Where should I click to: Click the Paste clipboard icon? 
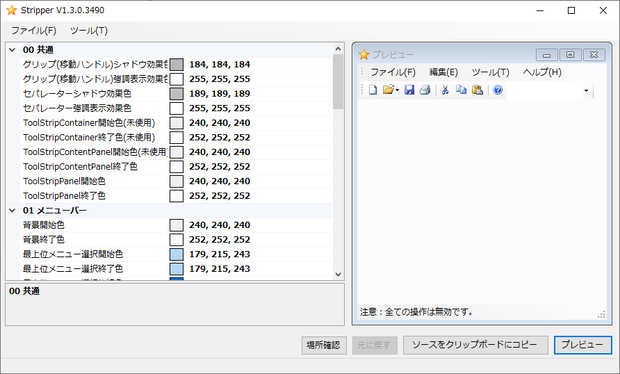478,90
